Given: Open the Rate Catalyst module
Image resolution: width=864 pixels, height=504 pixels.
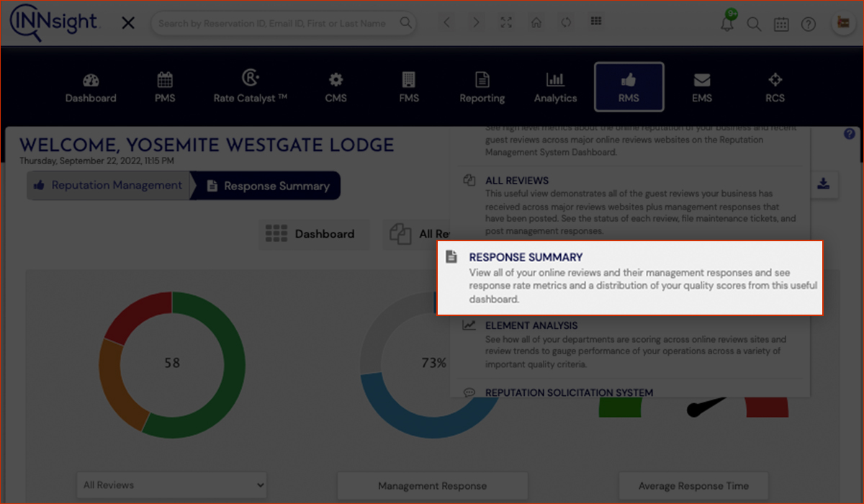Looking at the screenshot, I should [x=250, y=87].
